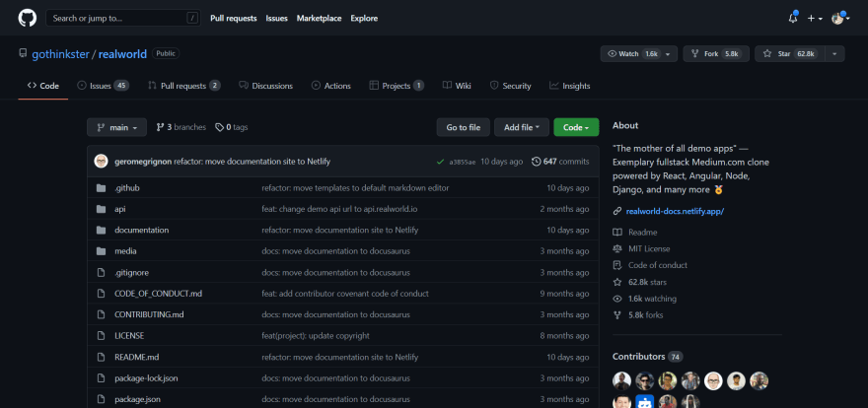Image resolution: width=868 pixels, height=408 pixels.
Task: View the 647 commits history
Action: coord(560,162)
